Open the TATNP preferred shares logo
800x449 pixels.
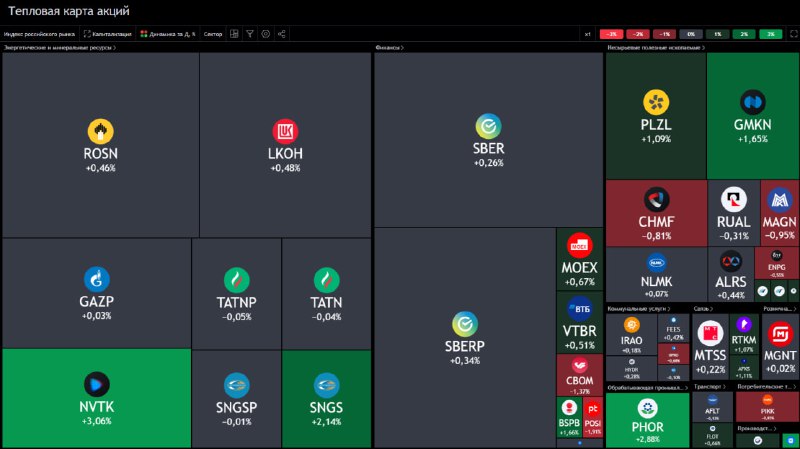tap(237, 280)
